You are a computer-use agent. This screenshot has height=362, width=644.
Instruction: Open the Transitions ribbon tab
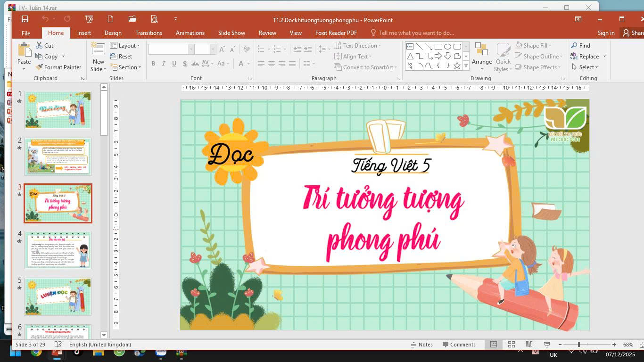(149, 33)
